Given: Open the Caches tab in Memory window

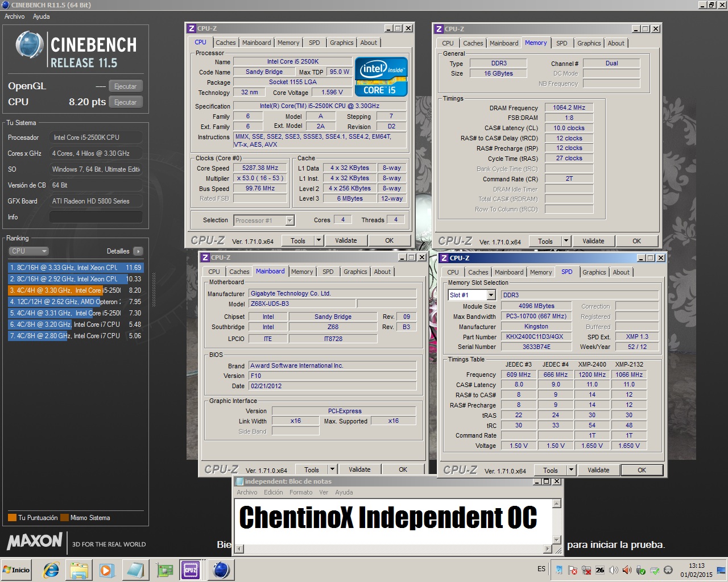Looking at the screenshot, I should (x=473, y=43).
